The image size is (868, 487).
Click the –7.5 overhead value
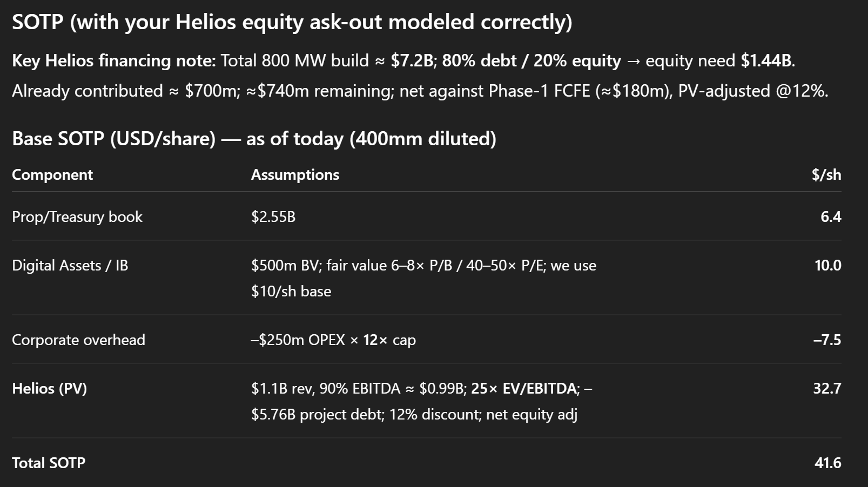827,340
